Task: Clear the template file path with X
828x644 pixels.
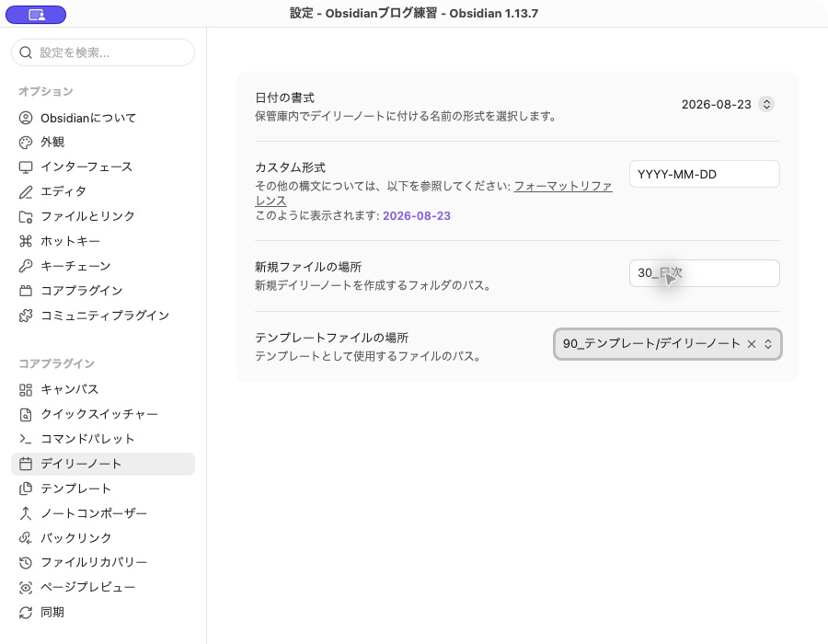Action: [x=752, y=344]
